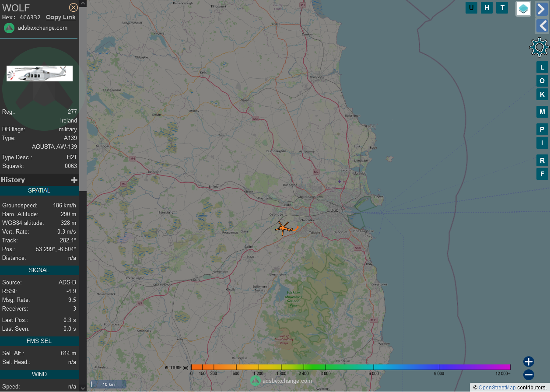Select the orange helicopter on the map
The height and width of the screenshot is (392, 550).
283,228
